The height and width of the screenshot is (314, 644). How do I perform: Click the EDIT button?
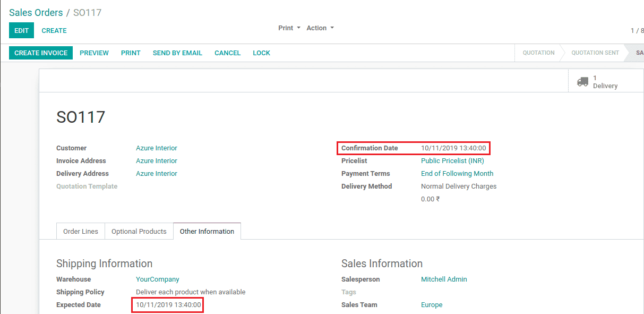(x=21, y=30)
